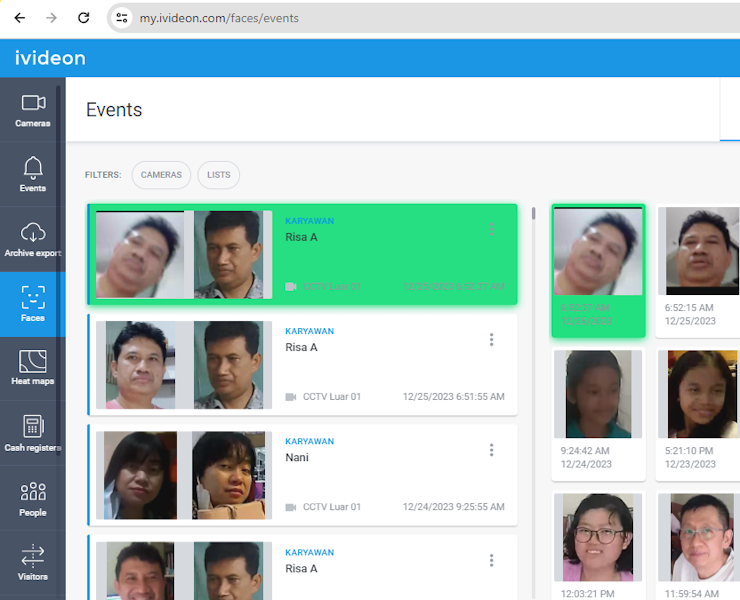Image resolution: width=740 pixels, height=600 pixels.
Task: Click camera icon in 6:51:55 AM event row
Action: coord(291,397)
